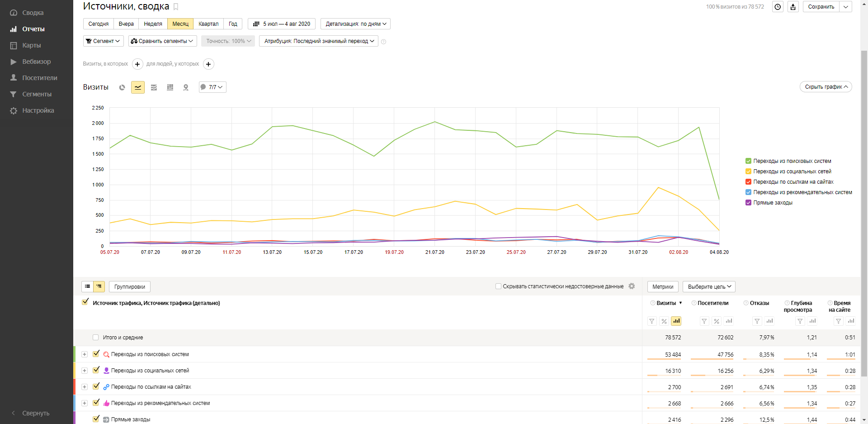The image size is (868, 424).
Task: Open the map chart view icon
Action: (x=186, y=87)
